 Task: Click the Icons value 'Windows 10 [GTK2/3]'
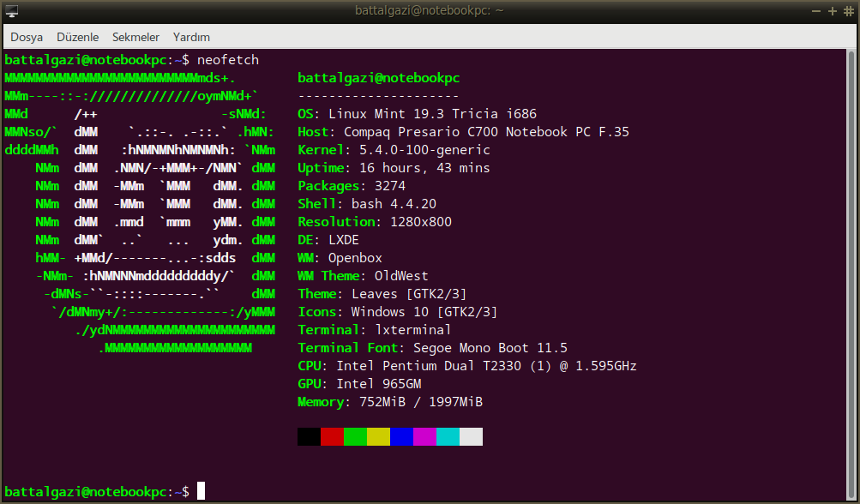click(x=424, y=311)
